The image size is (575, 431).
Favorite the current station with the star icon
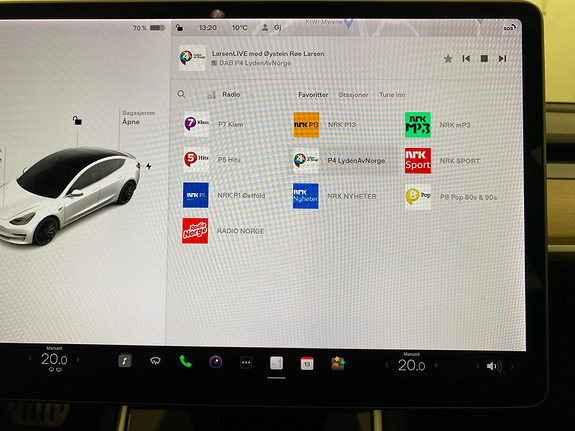tap(448, 59)
